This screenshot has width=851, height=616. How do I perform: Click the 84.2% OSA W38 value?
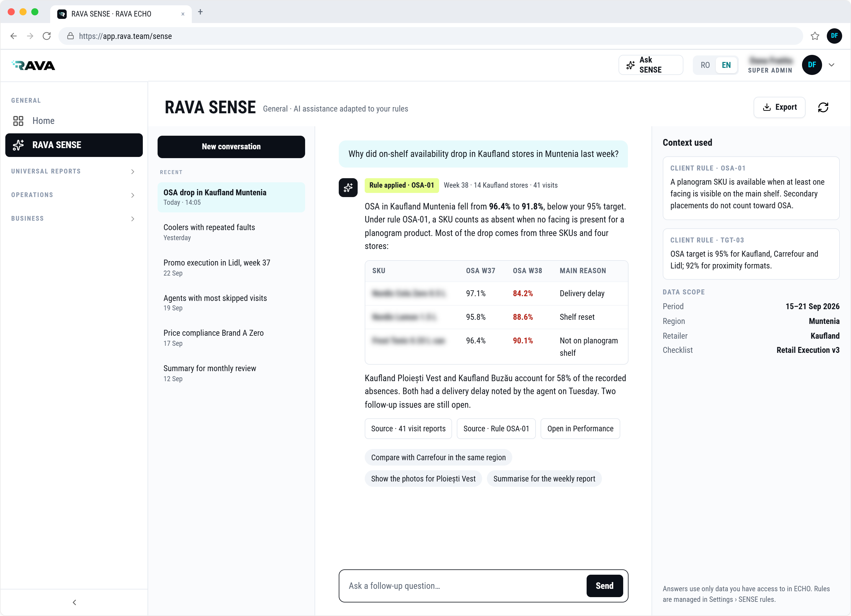coord(523,294)
